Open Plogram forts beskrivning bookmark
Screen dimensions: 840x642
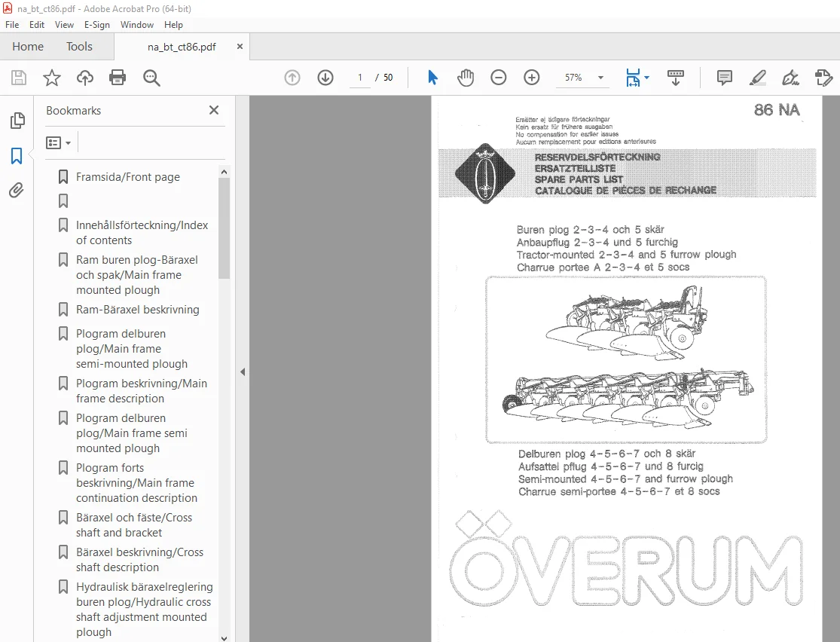(x=136, y=483)
